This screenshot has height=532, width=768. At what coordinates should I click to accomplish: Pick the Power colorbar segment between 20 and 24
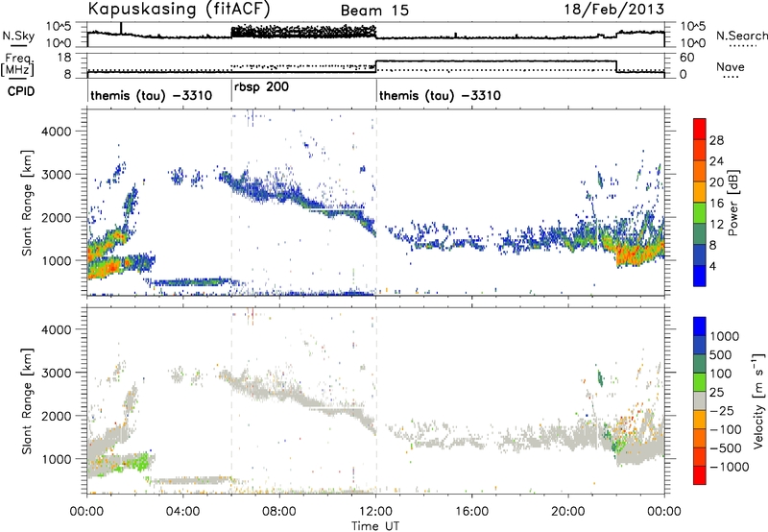[x=700, y=171]
